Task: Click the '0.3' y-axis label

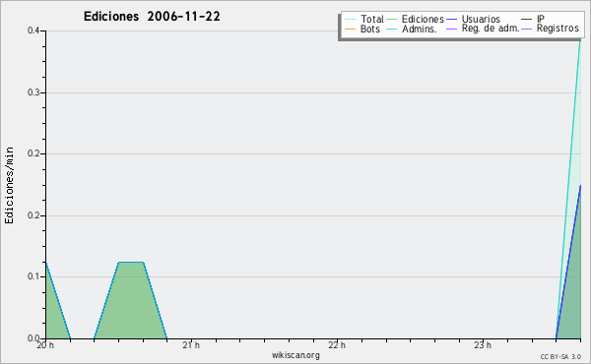Action: click(x=33, y=92)
